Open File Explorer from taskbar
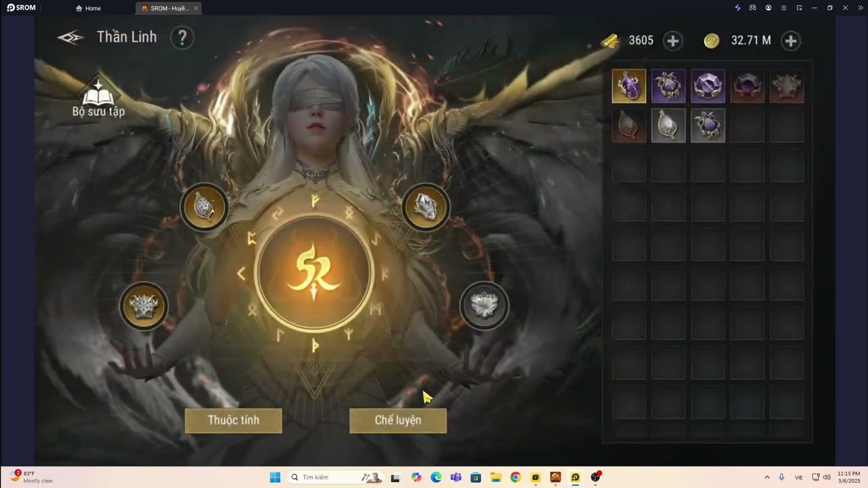 pyautogui.click(x=496, y=477)
